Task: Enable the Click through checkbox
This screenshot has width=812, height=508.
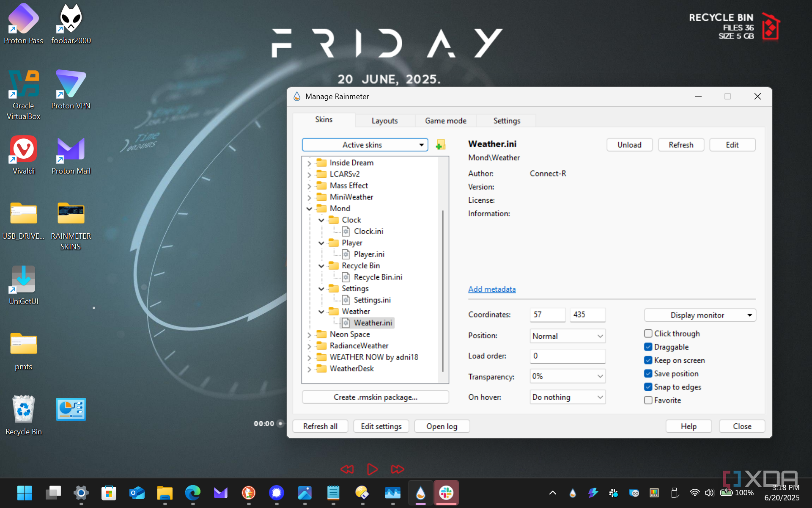Action: (x=648, y=334)
